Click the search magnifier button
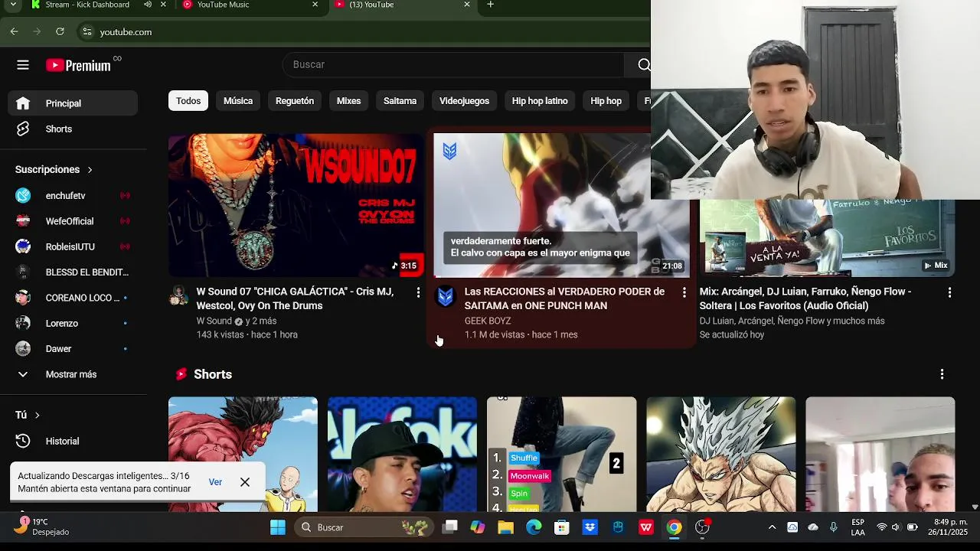Image resolution: width=980 pixels, height=551 pixels. click(x=643, y=65)
